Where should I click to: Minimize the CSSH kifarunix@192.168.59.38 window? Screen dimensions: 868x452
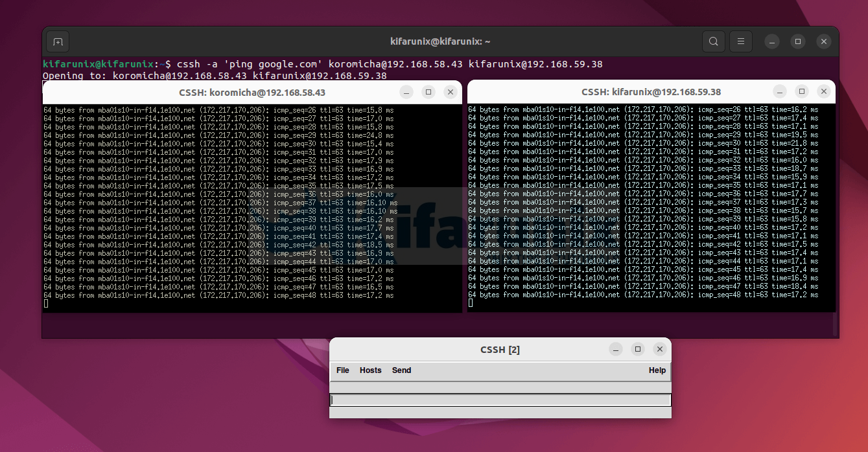(780, 92)
